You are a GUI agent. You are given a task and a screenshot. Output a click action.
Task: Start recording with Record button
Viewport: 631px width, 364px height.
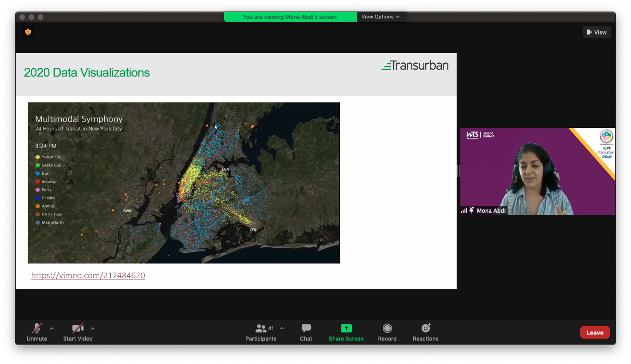coord(387,332)
